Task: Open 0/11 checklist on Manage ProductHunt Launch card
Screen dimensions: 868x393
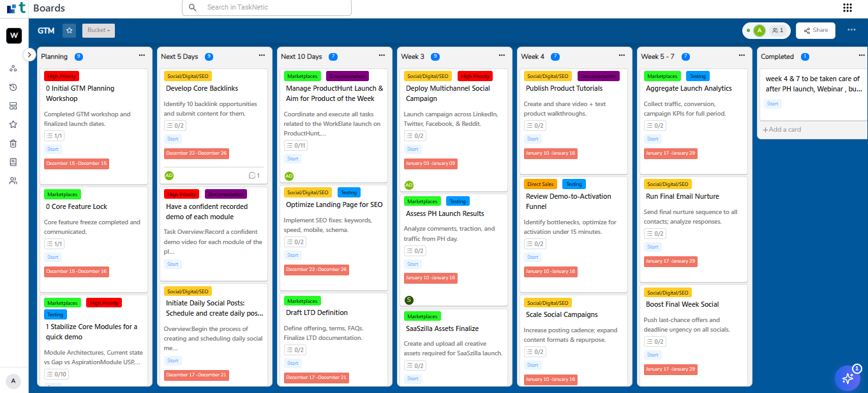Action: [x=297, y=146]
